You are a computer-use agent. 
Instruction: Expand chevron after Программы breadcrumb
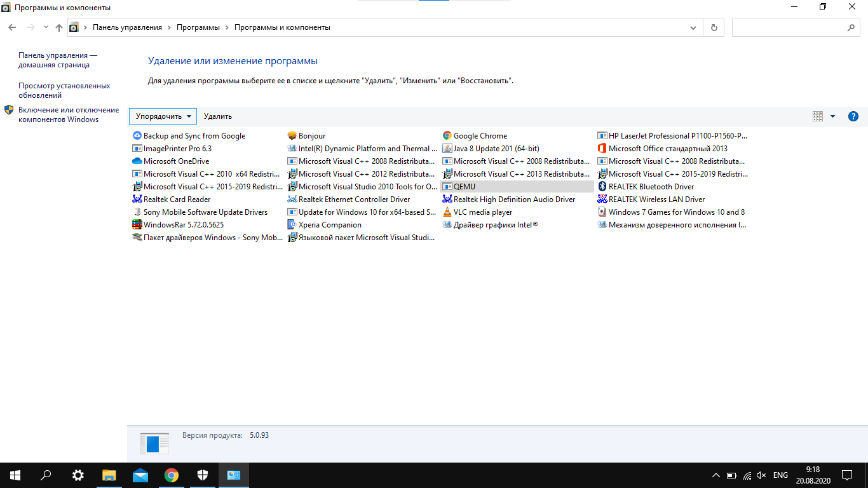click(x=227, y=27)
